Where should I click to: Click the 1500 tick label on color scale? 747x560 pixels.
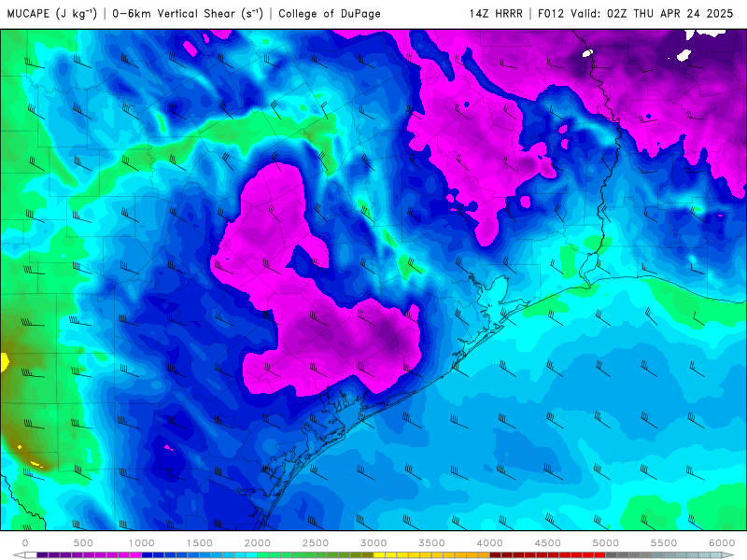tap(199, 543)
